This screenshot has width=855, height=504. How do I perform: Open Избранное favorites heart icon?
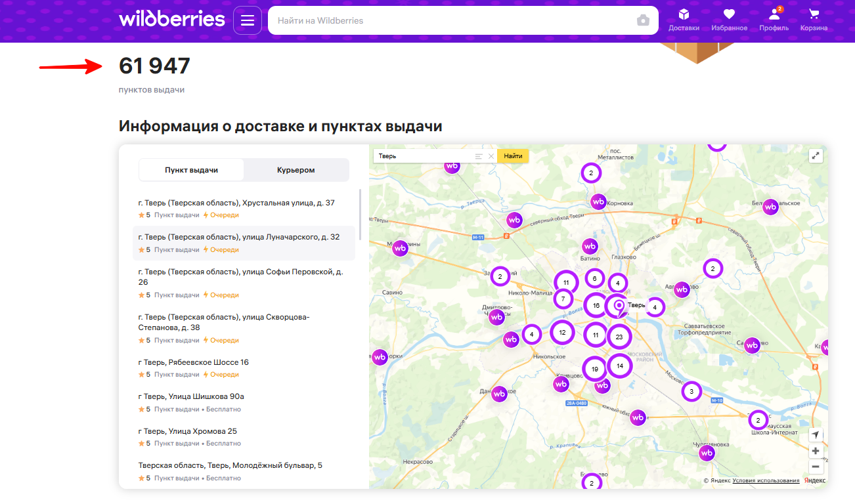729,20
